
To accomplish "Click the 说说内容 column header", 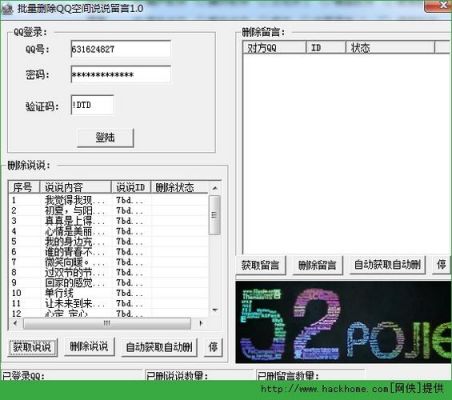I will [75, 187].
